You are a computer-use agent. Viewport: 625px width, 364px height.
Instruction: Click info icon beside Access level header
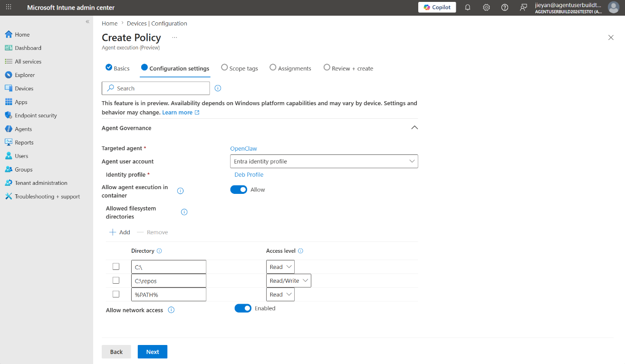[x=300, y=251]
